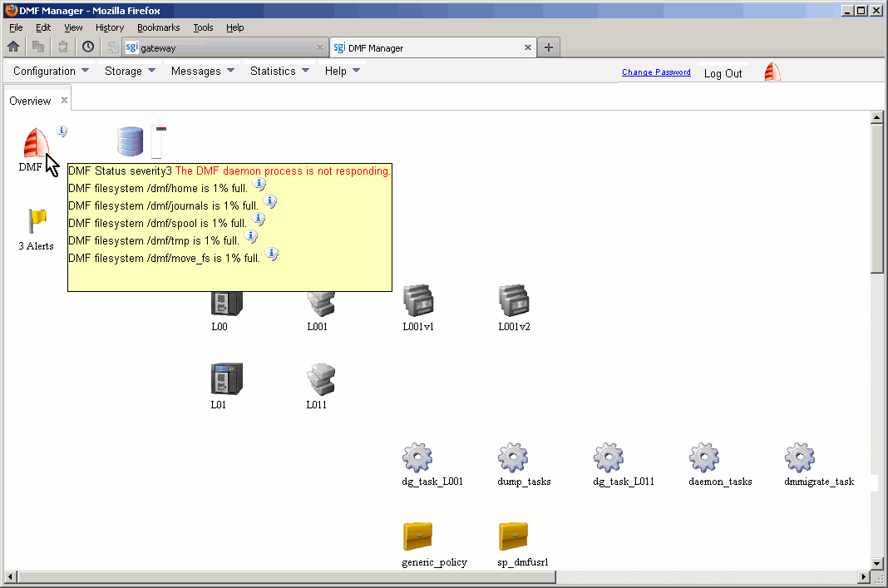Select the generic_policy folder icon
The height and width of the screenshot is (588, 888).
point(418,536)
